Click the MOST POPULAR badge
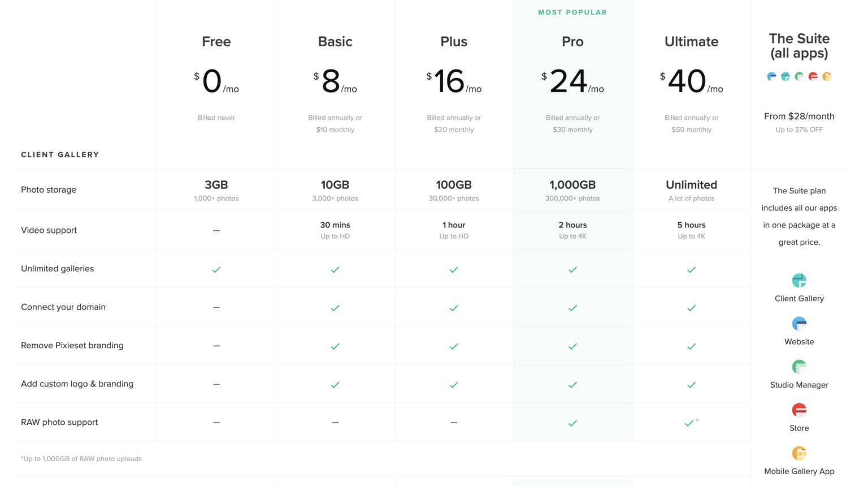The image size is (868, 486). (x=572, y=12)
